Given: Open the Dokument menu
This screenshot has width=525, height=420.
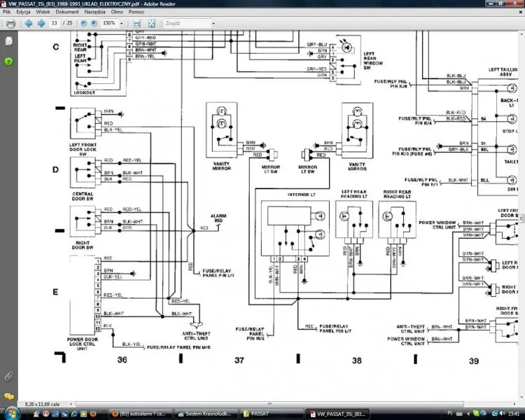Looking at the screenshot, I should (x=66, y=13).
